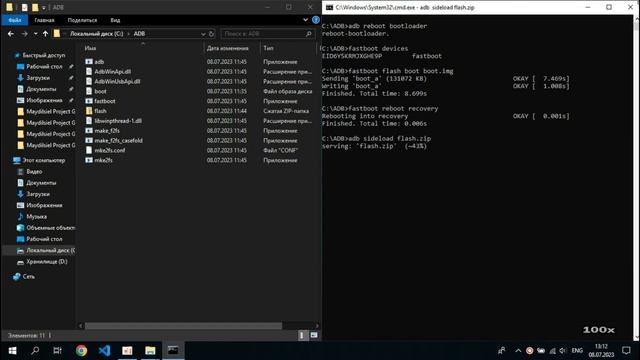Open recent locations dropdown arrow
The width and height of the screenshot is (640, 360).
pos(36,34)
